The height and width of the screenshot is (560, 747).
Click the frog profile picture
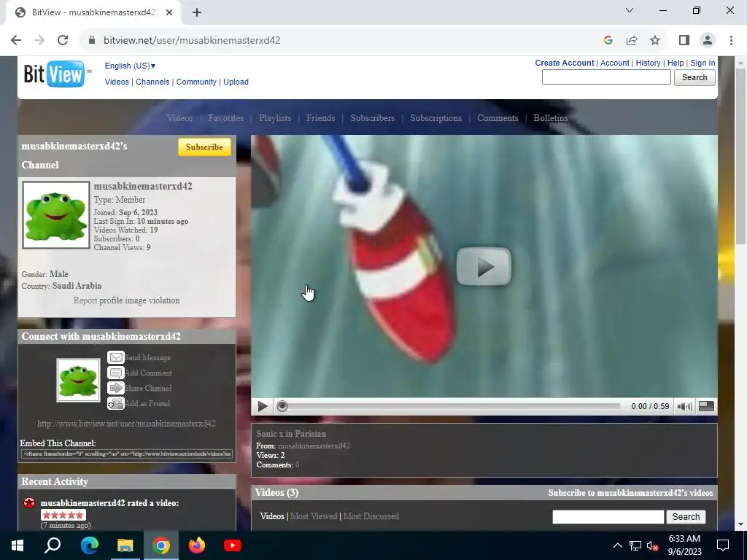click(56, 215)
